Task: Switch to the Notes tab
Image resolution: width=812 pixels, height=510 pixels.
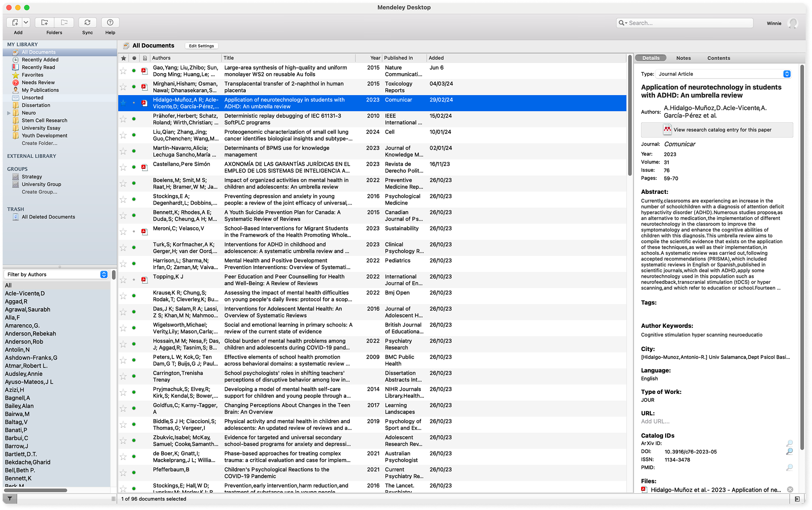Action: click(683, 58)
